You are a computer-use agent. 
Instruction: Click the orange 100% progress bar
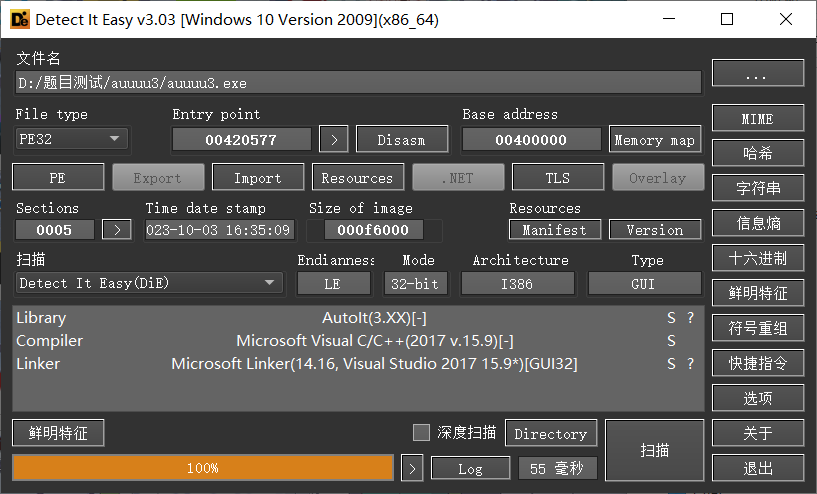point(203,468)
